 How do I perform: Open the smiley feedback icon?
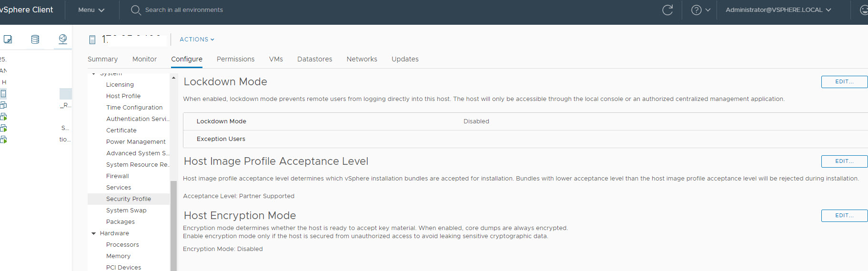click(863, 10)
